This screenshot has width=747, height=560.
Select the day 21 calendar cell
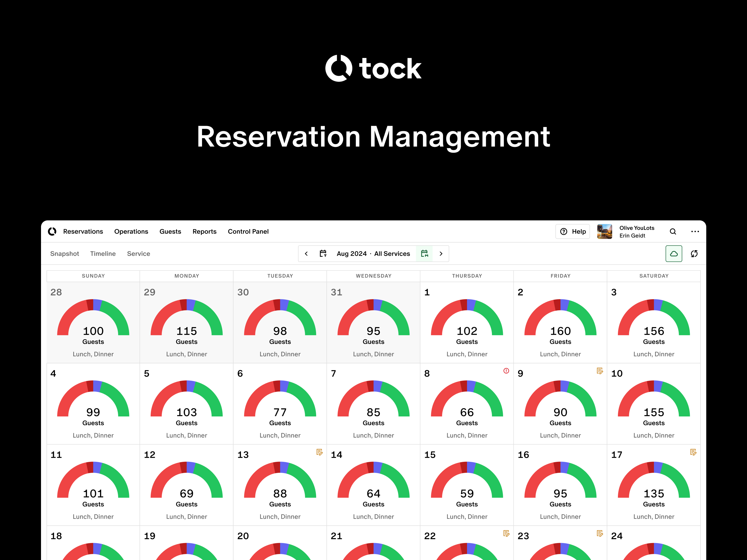click(x=373, y=543)
